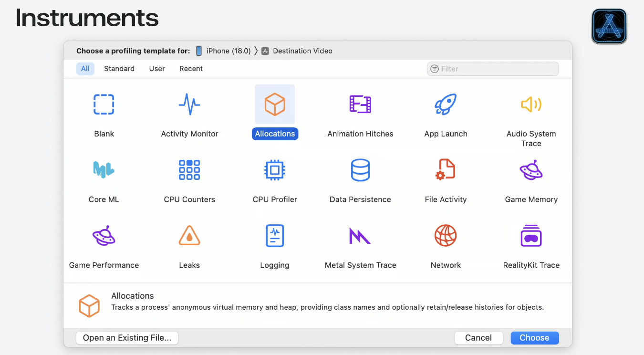Screen dimensions: 644x355
Task: Click the App Launch label
Action: click(446, 134)
